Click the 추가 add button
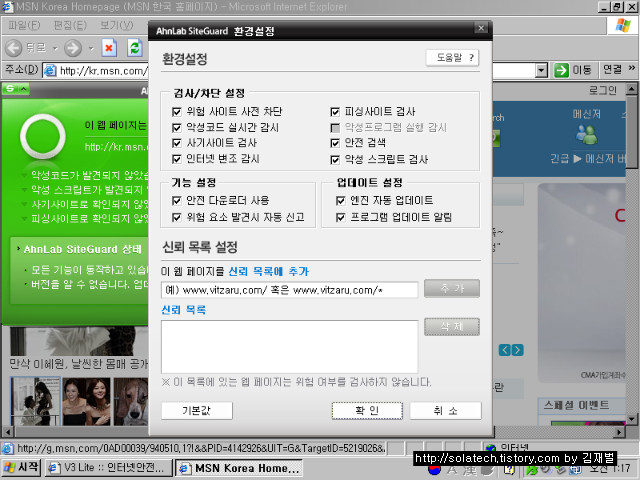This screenshot has height=480, width=640. 452,289
